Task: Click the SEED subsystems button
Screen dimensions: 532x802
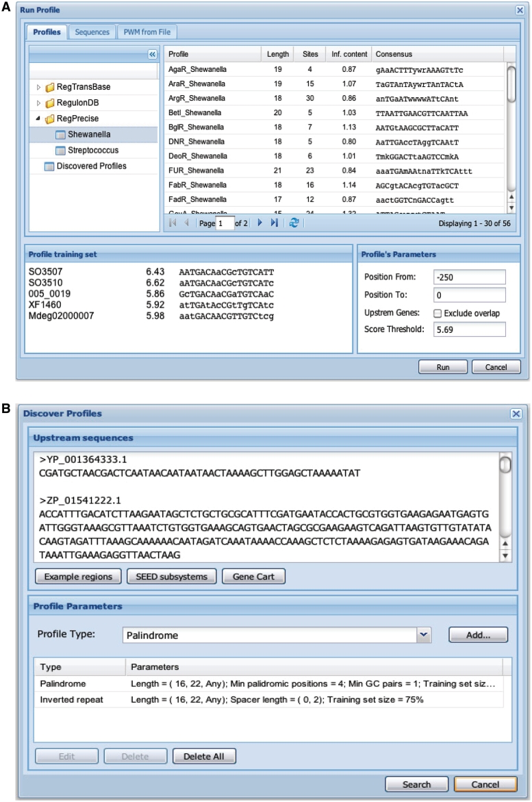Action: click(x=171, y=577)
